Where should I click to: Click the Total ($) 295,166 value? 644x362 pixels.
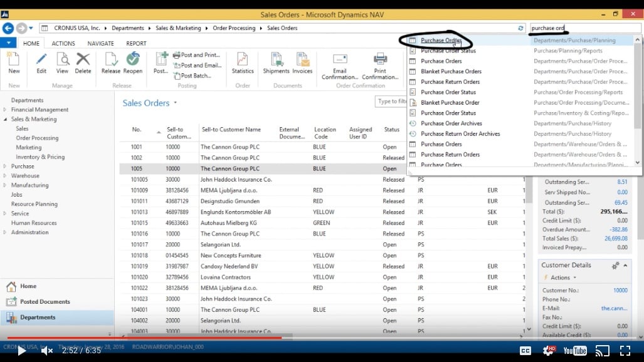tap(614, 211)
